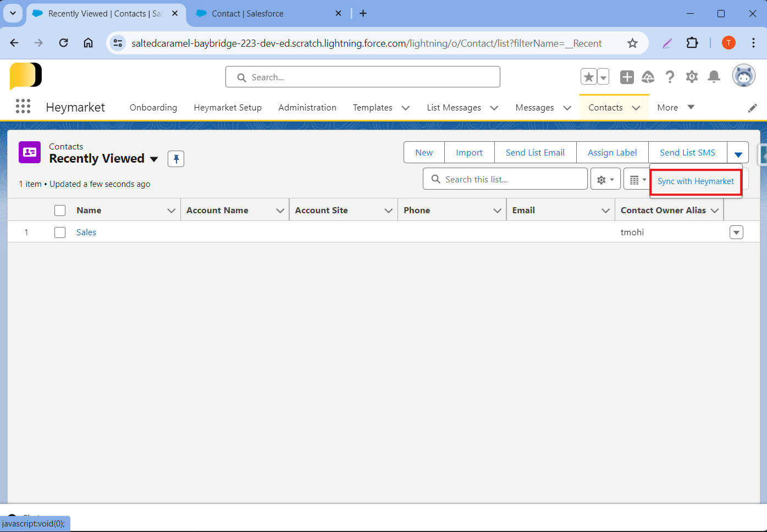Open the Messages tab

534,108
